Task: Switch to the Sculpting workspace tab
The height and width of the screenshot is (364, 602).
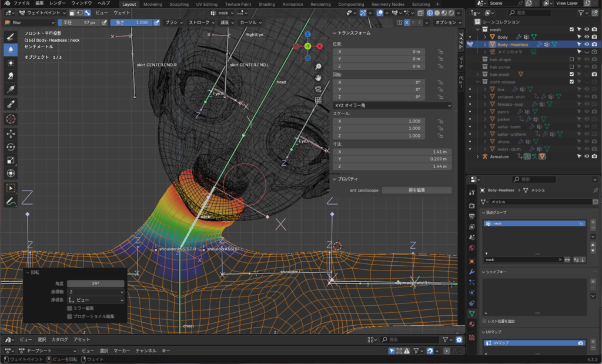Action: (x=179, y=4)
